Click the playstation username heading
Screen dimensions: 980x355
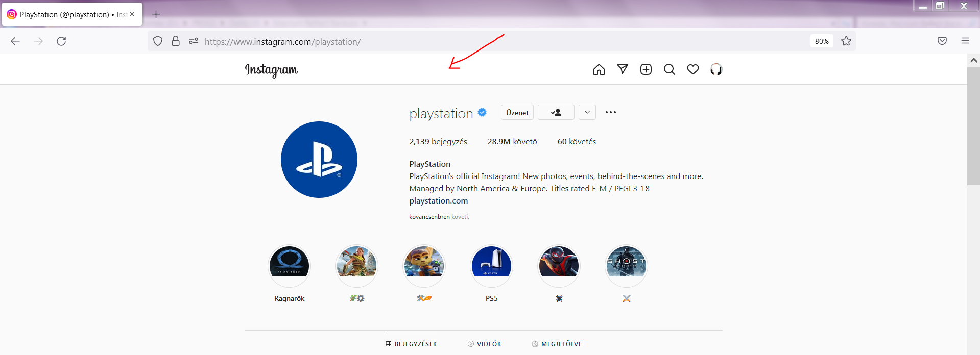[441, 113]
